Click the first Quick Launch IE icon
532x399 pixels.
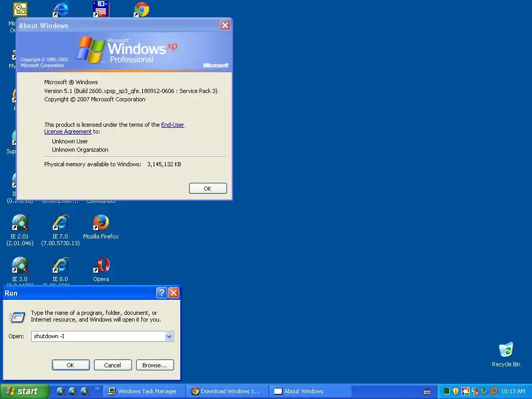click(x=61, y=391)
